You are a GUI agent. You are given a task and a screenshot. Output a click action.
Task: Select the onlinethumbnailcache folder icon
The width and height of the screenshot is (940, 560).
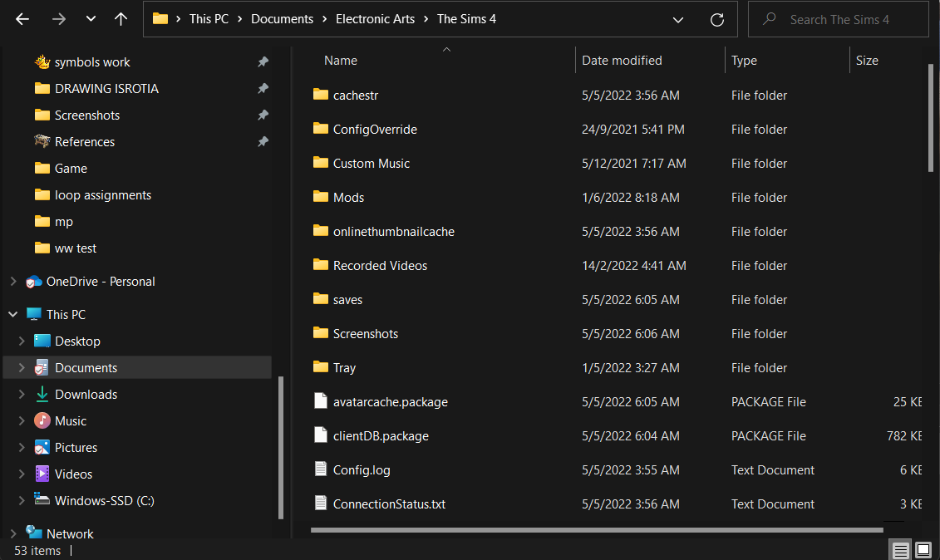click(321, 232)
